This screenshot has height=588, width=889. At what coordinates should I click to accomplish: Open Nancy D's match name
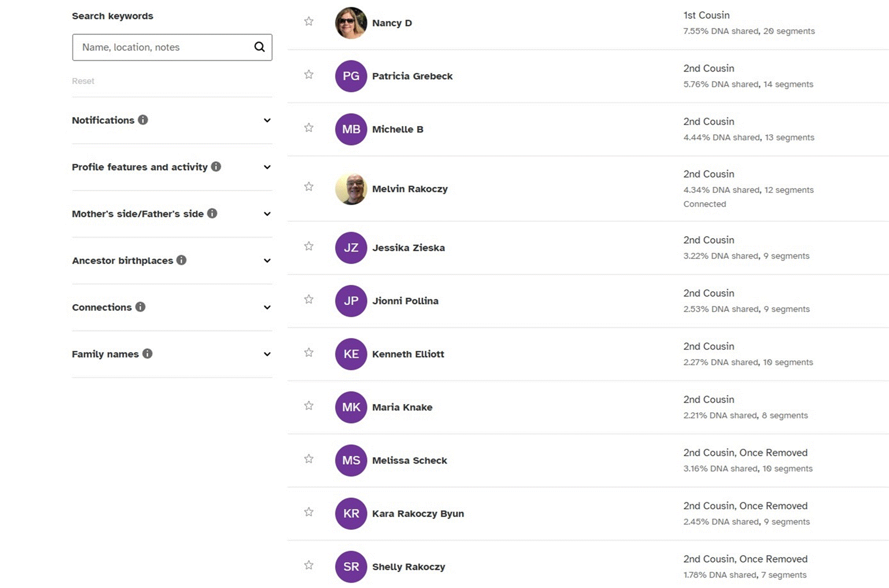392,23
